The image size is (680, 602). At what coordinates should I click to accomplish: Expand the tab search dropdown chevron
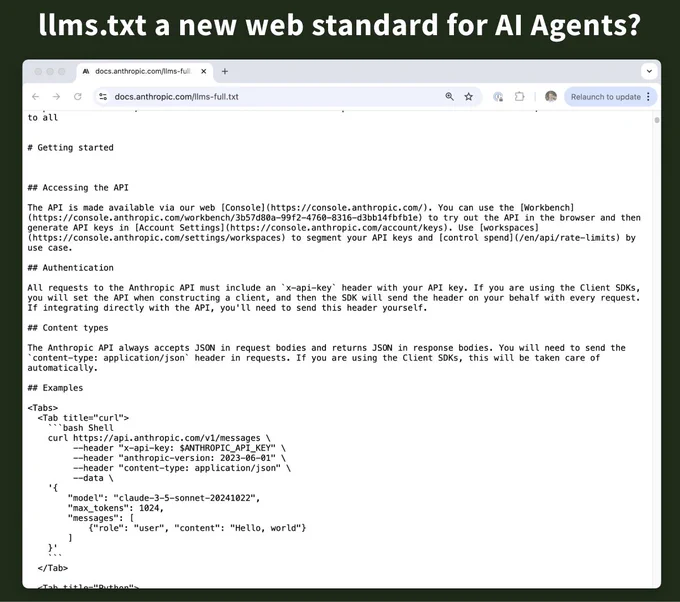649,71
